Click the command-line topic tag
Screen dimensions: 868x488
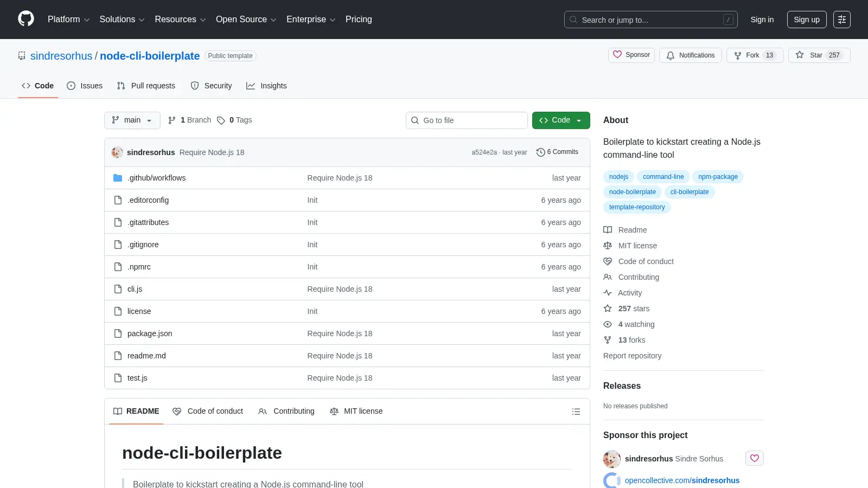coord(663,177)
